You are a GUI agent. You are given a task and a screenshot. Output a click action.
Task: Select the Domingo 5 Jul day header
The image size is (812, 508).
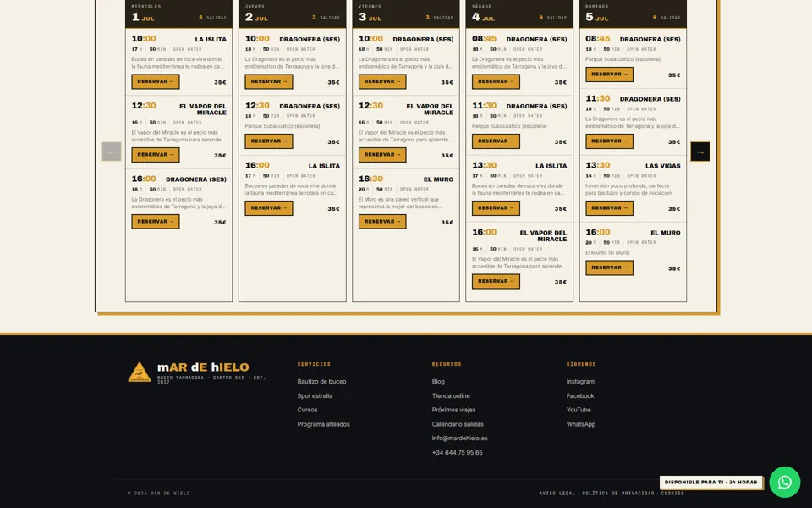[x=633, y=14]
